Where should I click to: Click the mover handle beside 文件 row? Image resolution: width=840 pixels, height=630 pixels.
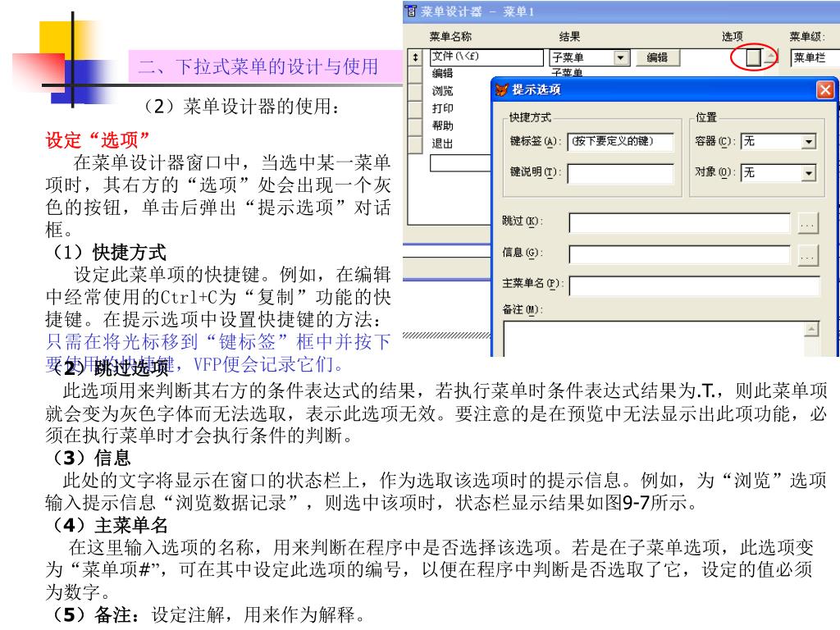[x=415, y=57]
